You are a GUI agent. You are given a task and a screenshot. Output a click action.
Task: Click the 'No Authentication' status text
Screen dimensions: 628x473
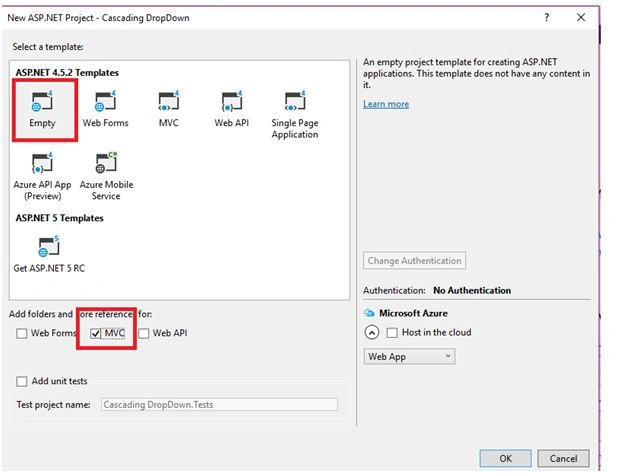472,290
